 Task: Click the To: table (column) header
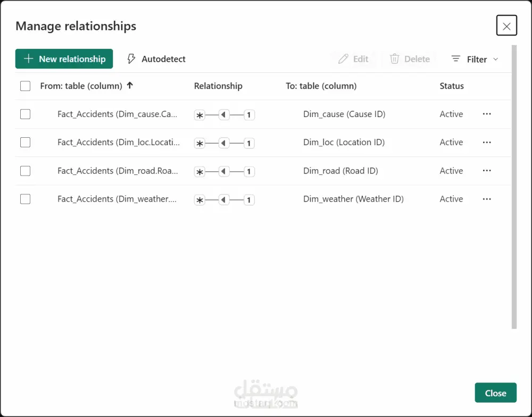(x=321, y=86)
